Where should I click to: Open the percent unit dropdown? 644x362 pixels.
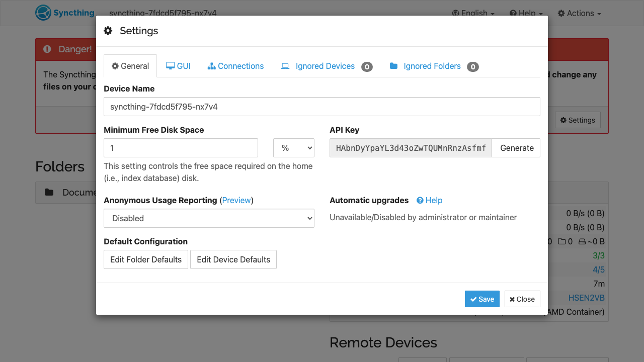pos(294,148)
